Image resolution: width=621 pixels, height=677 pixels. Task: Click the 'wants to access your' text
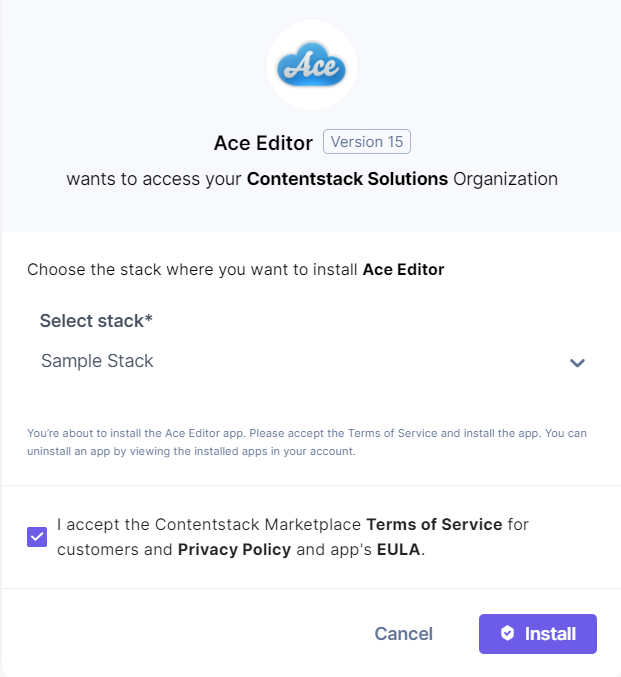154,180
